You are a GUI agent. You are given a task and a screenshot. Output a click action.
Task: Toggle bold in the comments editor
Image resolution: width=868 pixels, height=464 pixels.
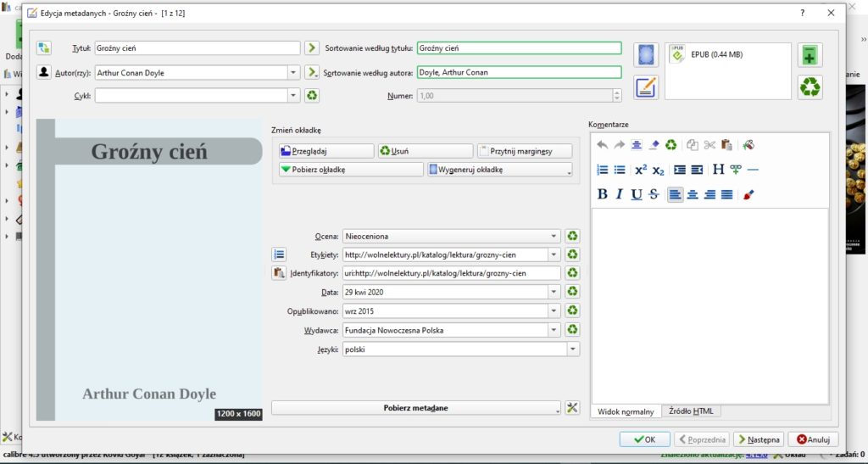(603, 194)
